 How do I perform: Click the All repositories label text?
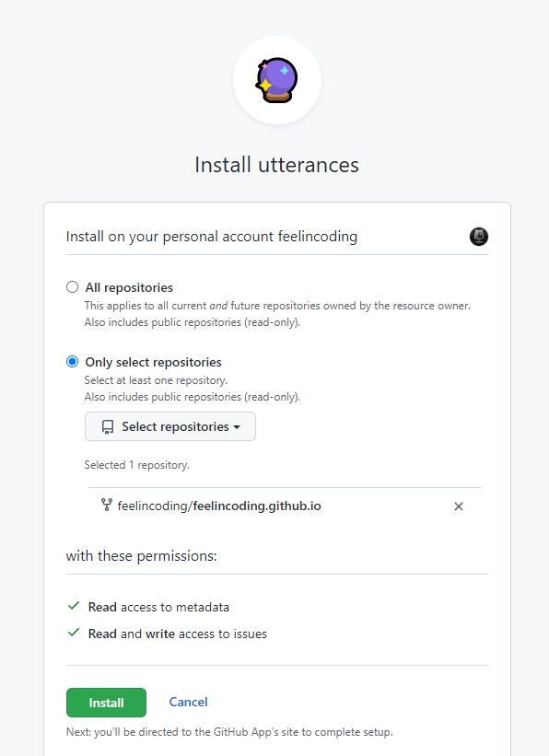click(x=129, y=288)
